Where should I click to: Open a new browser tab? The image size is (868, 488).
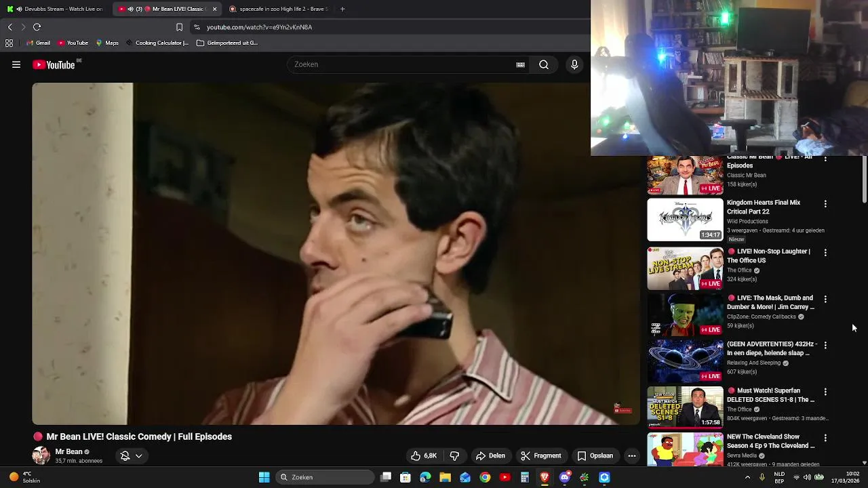342,9
